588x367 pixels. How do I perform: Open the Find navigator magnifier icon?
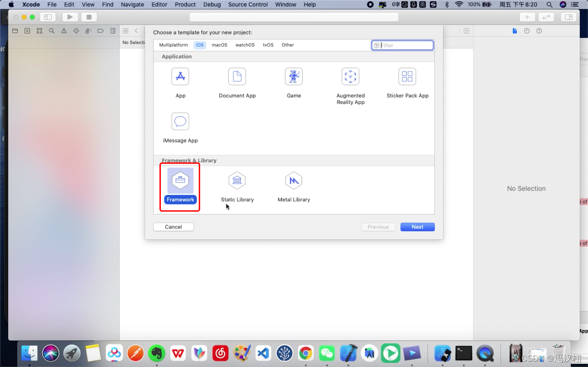click(52, 31)
